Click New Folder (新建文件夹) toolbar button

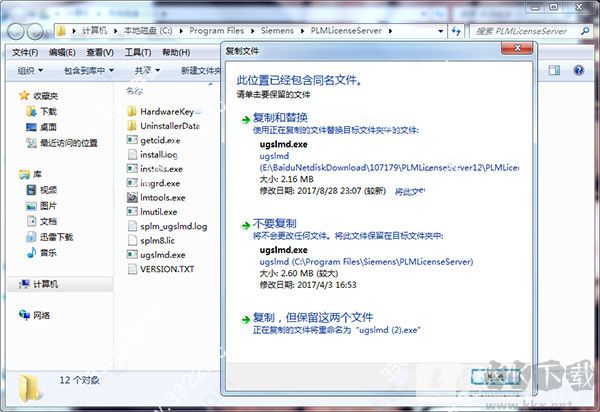[x=201, y=70]
